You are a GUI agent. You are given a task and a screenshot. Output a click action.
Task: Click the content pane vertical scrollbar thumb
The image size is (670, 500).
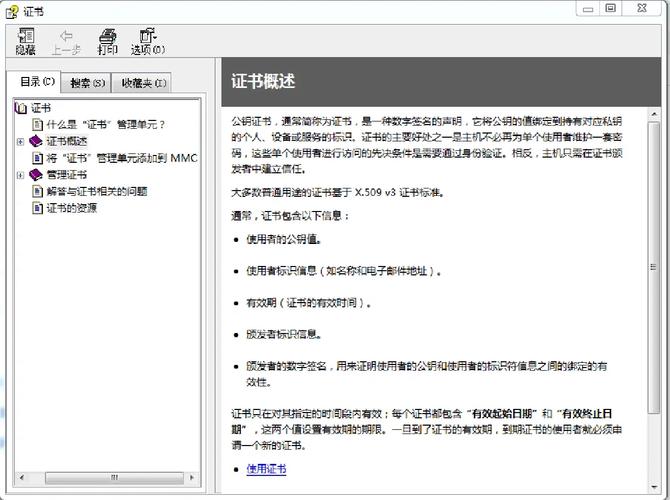(653, 267)
